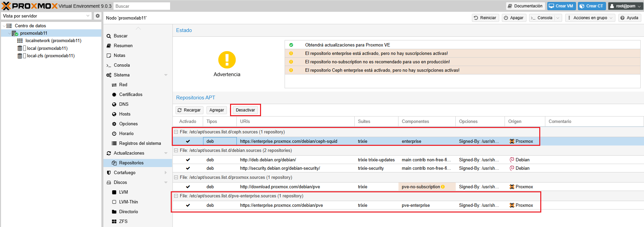Image resolution: width=644 pixels, height=227 pixels.
Task: Click enabled checkmark of enterprise.proxmox.com/debian/pve repository
Action: point(188,205)
